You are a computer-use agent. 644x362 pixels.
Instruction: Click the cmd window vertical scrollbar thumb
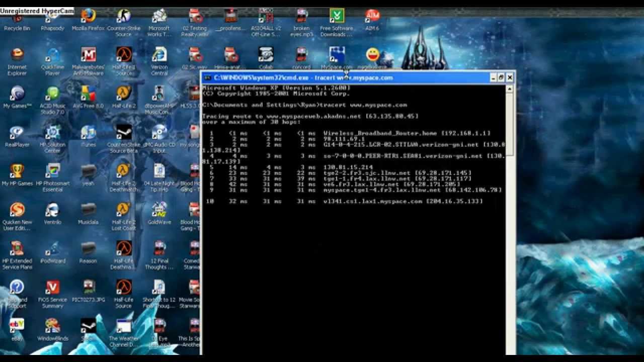click(509, 125)
